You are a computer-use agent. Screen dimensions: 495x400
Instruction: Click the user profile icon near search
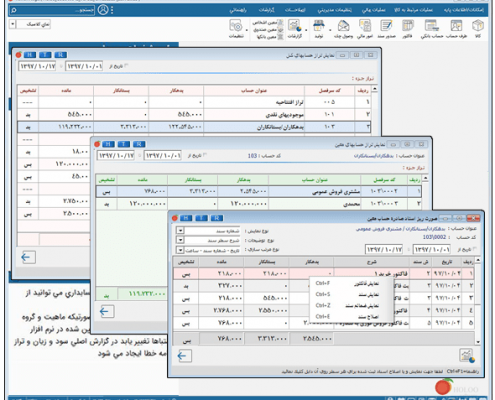point(103,10)
